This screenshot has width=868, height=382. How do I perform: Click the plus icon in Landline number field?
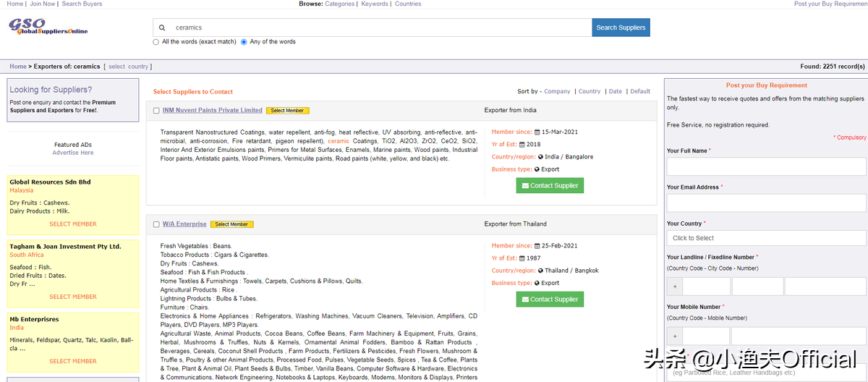coord(674,286)
